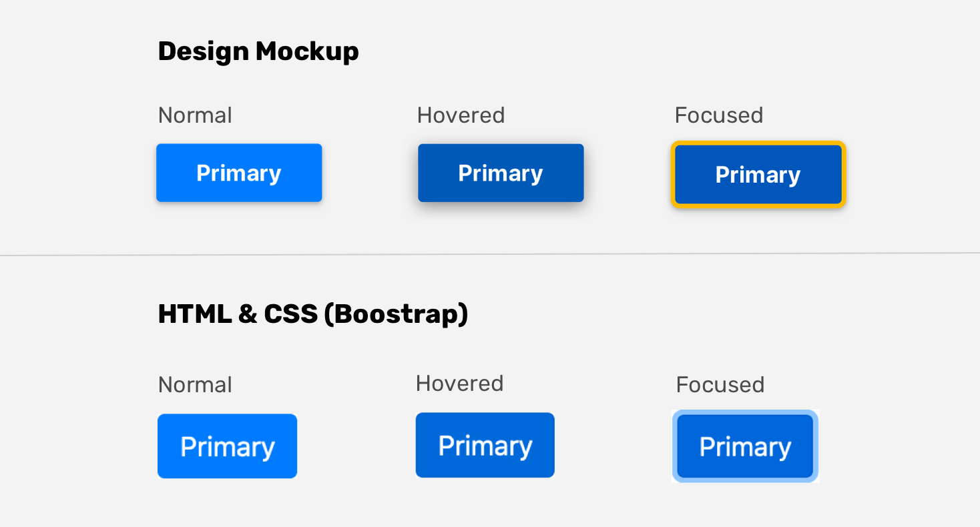980x527 pixels.
Task: Click the "Normal" label under Design Mockup
Action: tap(195, 115)
